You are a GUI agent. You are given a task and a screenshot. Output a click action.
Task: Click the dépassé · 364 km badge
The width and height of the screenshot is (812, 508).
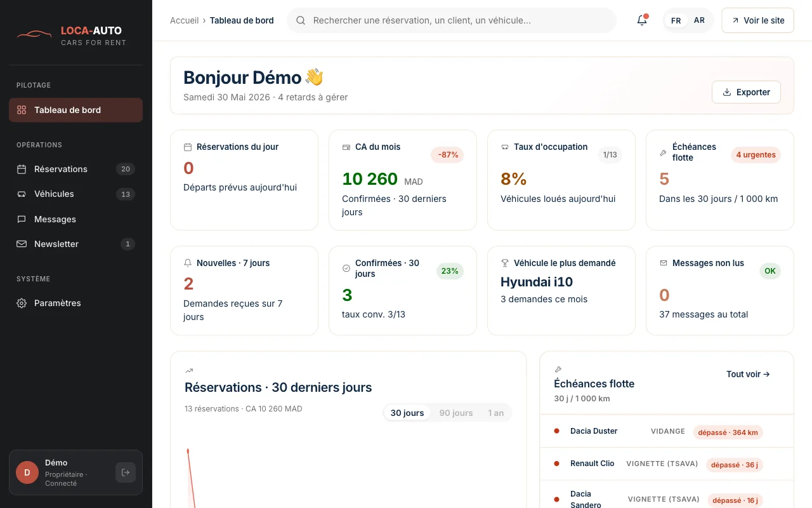point(728,432)
